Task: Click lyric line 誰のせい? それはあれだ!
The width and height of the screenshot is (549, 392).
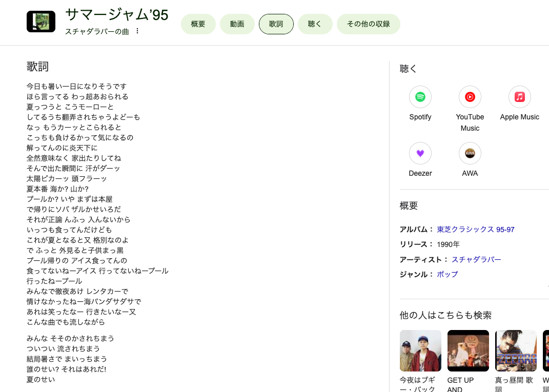Action: [66, 369]
